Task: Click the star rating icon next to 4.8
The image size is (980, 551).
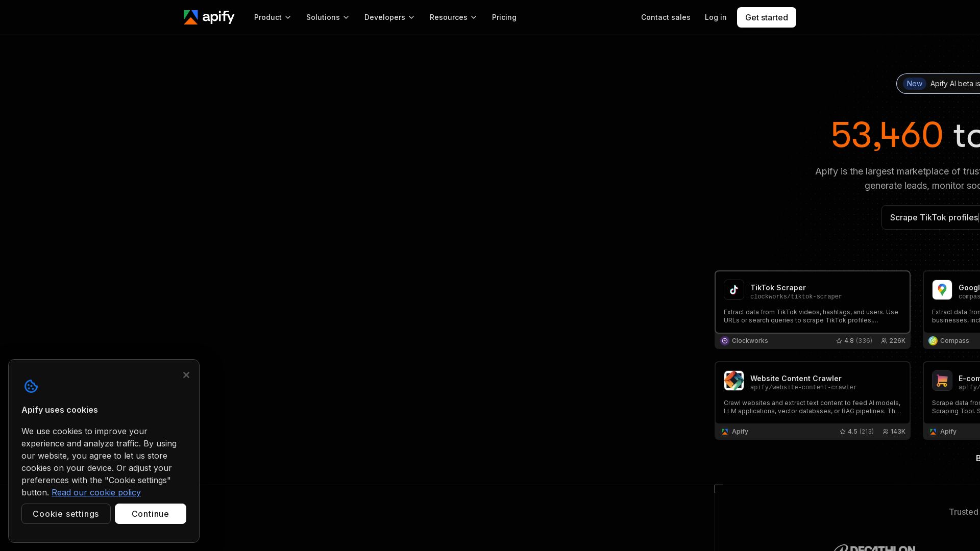Action: click(839, 341)
